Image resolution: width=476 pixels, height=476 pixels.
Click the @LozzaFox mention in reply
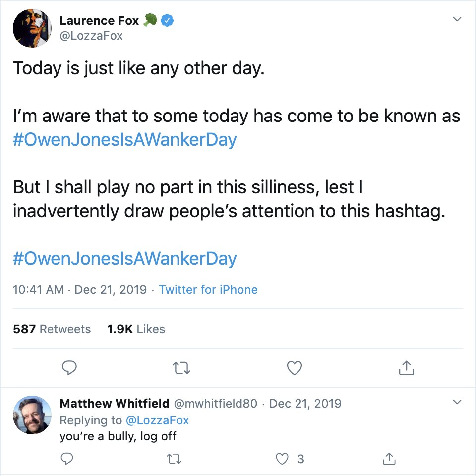pyautogui.click(x=157, y=420)
